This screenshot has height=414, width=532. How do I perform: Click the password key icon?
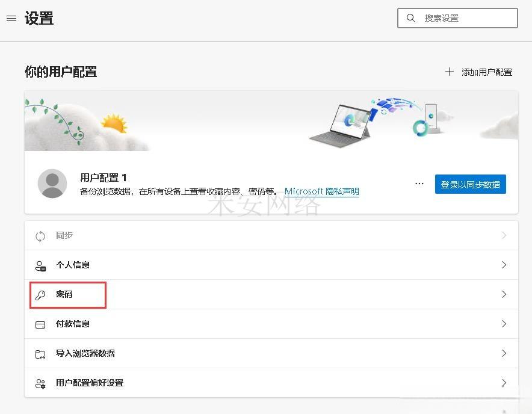[40, 295]
